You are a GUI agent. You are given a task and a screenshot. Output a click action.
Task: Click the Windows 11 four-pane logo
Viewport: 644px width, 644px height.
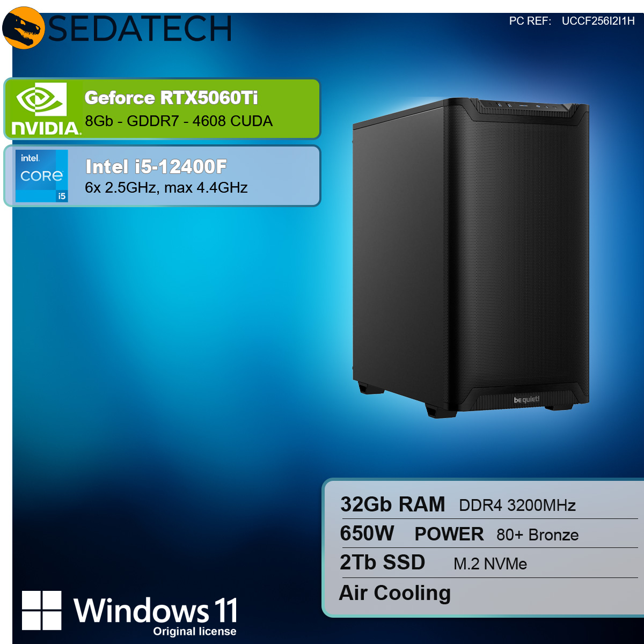coord(42,610)
